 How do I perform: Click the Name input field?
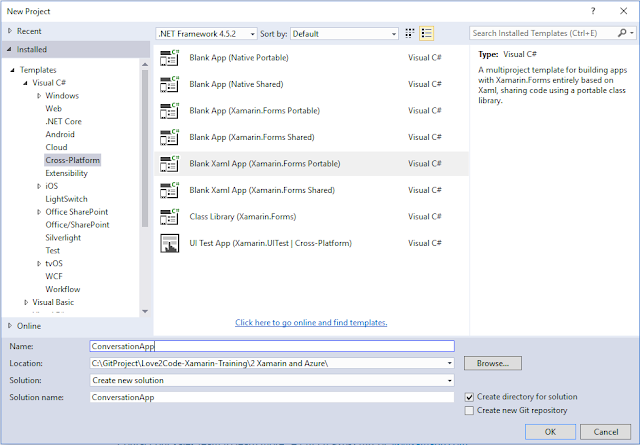click(272, 346)
